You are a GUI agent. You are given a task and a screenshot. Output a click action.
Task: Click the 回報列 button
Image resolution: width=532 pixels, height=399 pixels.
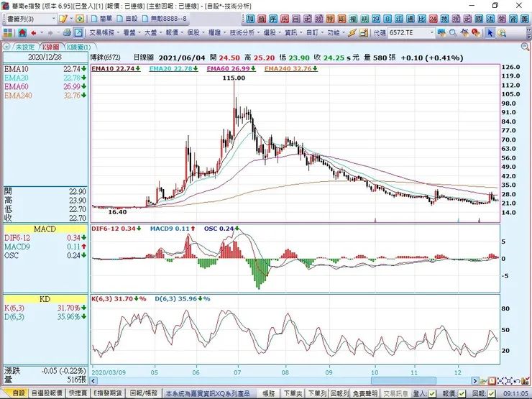point(339,393)
